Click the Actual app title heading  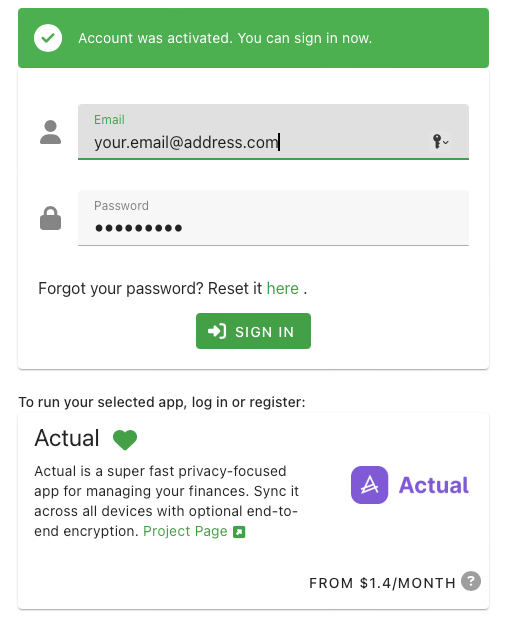[x=67, y=438]
